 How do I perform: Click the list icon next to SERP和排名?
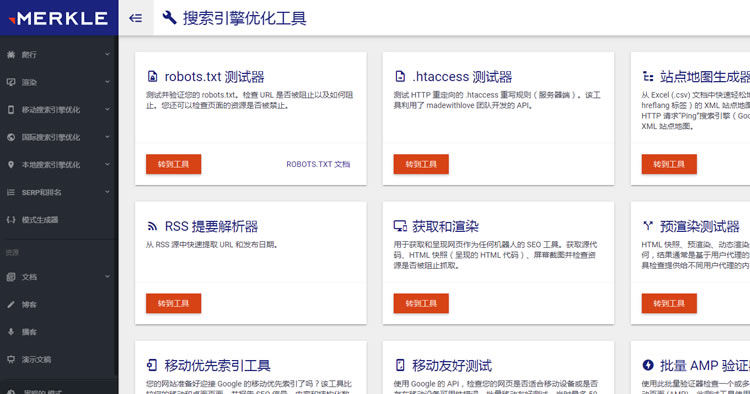click(11, 192)
